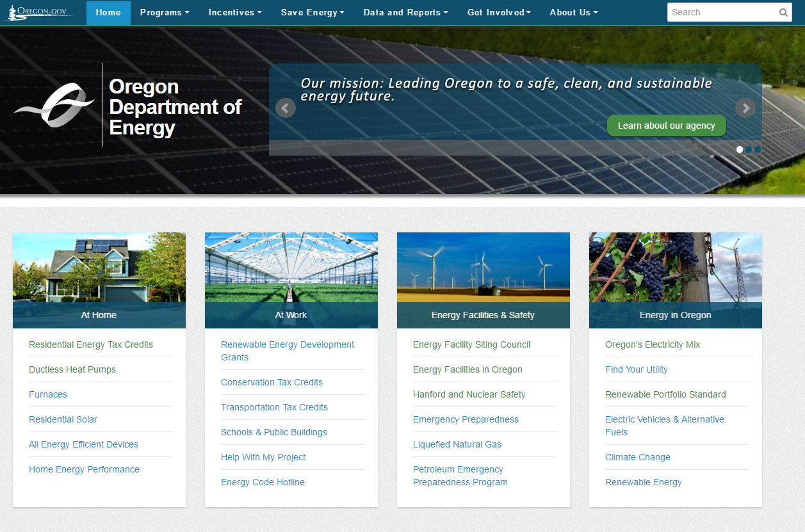The height and width of the screenshot is (532, 805).
Task: Open Residential Energy Tax Credits link
Action: pyautogui.click(x=91, y=344)
